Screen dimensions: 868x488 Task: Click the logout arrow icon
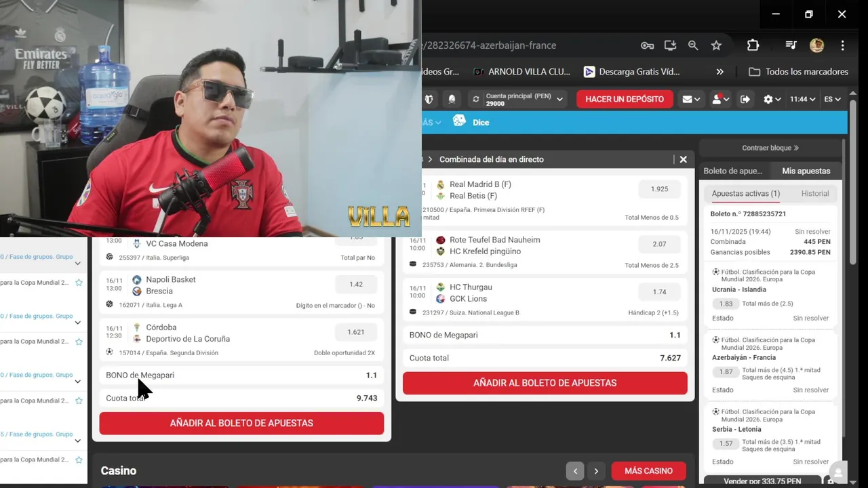point(745,99)
